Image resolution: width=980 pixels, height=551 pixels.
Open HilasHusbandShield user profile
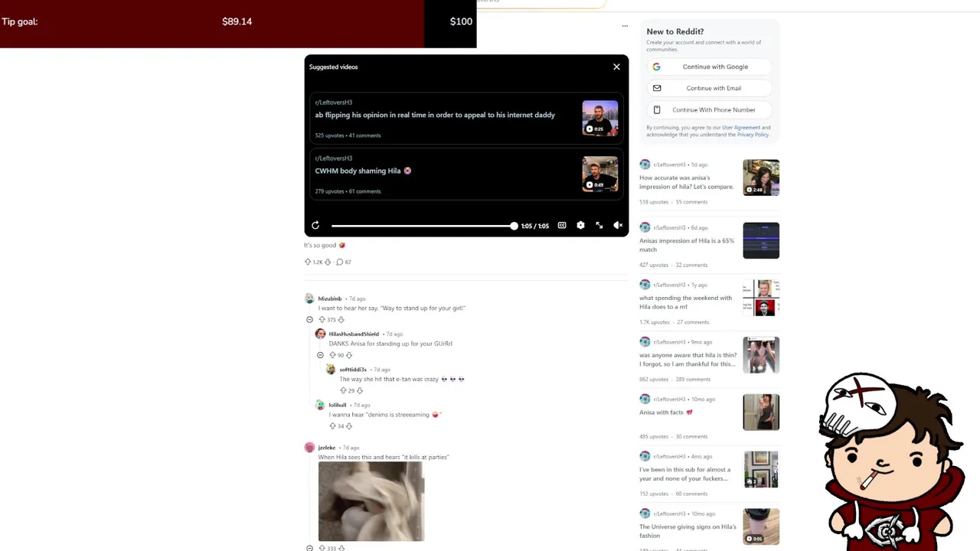[x=354, y=334]
